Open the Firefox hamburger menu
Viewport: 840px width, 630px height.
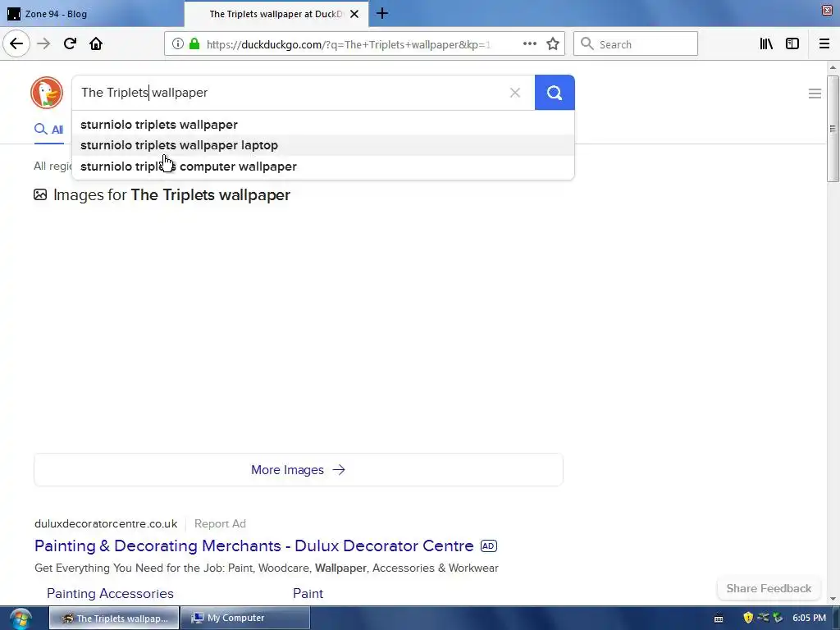click(824, 44)
